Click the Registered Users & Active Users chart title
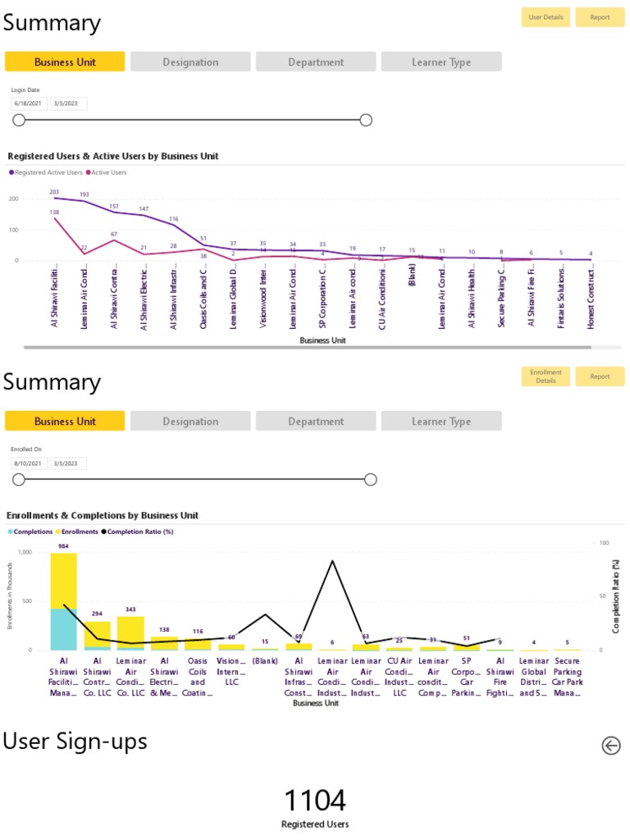Screen dimensions: 630x840 coord(113,156)
